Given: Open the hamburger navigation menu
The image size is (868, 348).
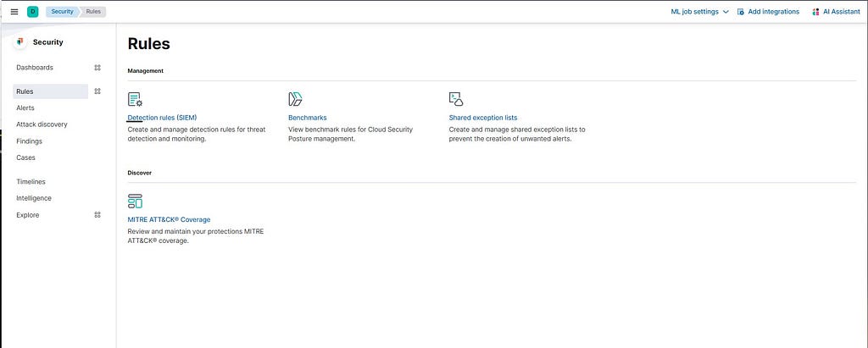Looking at the screenshot, I should click(14, 12).
